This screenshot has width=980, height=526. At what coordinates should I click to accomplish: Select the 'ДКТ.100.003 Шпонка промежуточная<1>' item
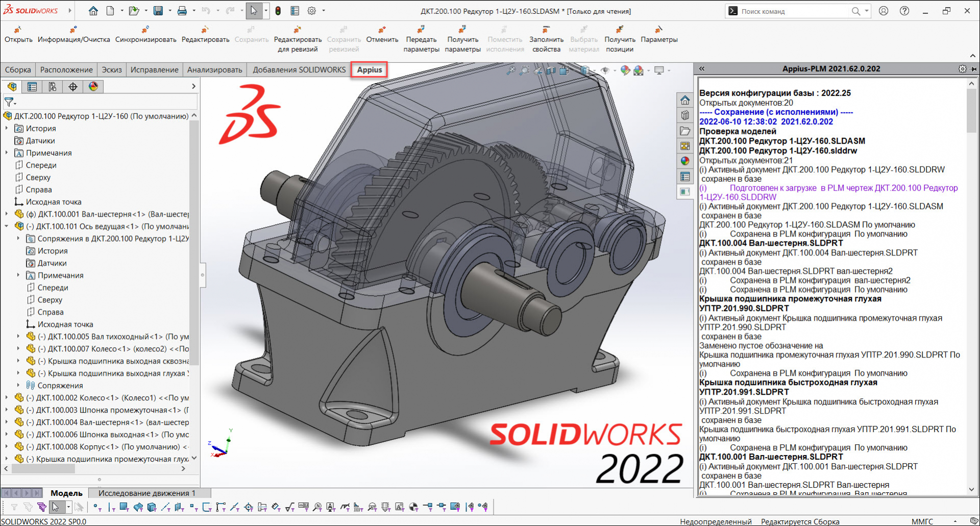(x=102, y=410)
